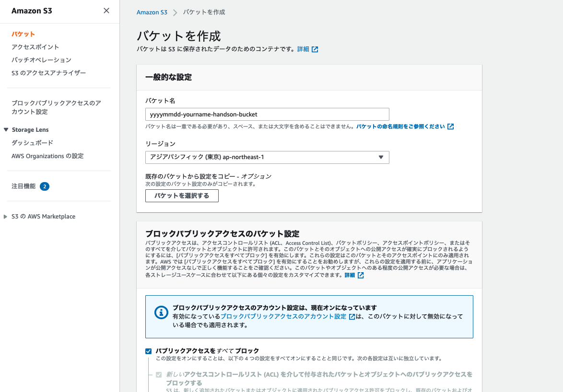Click the Amazon S3 sidebar title
The height and width of the screenshot is (392, 563).
pyautogui.click(x=32, y=11)
